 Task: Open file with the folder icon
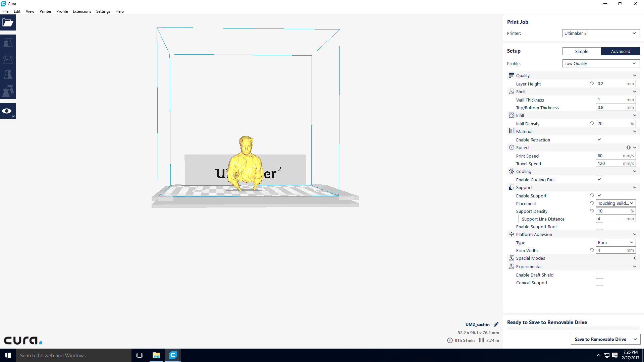coord(8,23)
